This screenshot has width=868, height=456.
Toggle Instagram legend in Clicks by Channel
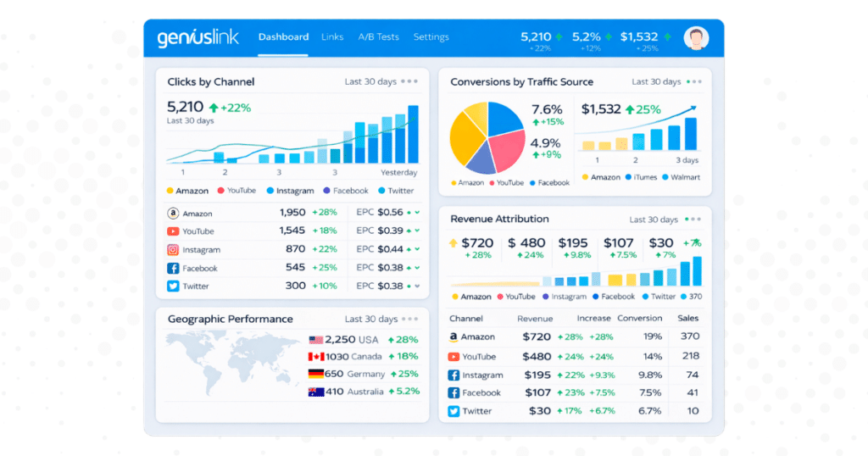290,191
